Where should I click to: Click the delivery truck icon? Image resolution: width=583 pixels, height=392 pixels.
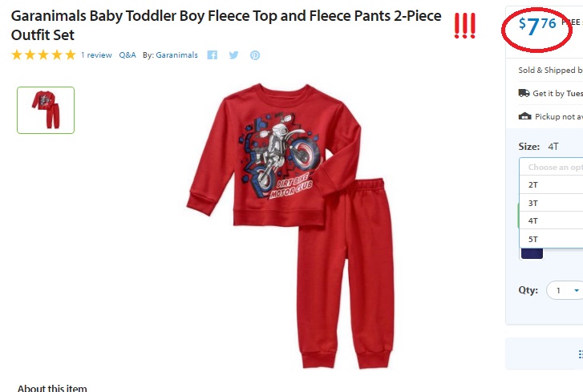pyautogui.click(x=524, y=93)
